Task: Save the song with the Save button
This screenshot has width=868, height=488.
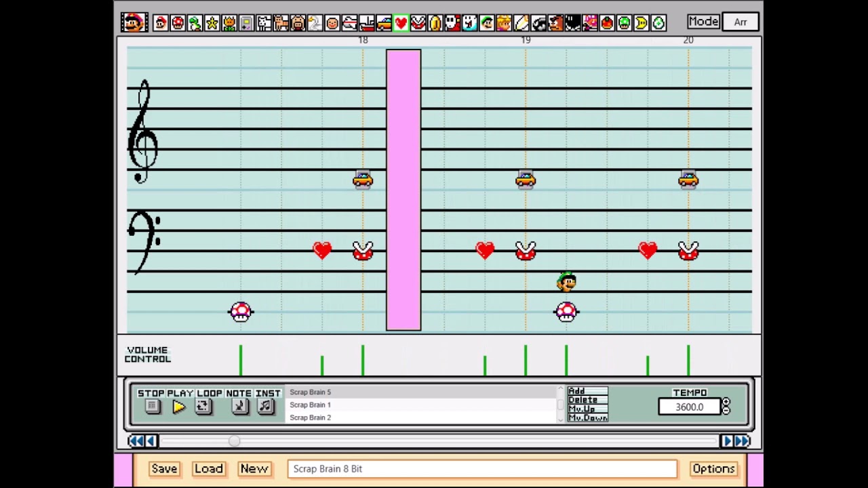Action: point(164,469)
